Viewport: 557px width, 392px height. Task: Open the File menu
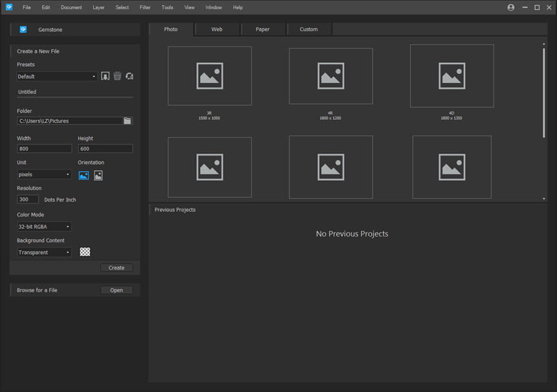coord(27,8)
